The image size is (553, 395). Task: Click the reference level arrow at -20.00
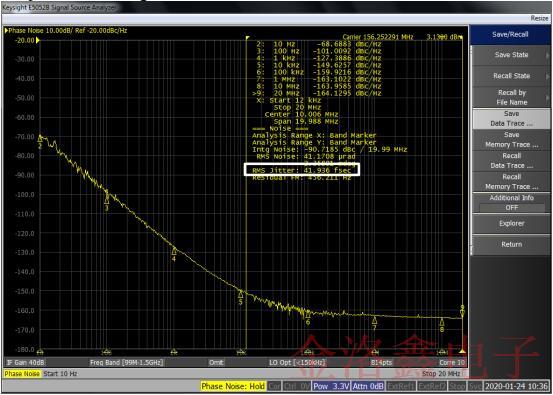[x=38, y=40]
